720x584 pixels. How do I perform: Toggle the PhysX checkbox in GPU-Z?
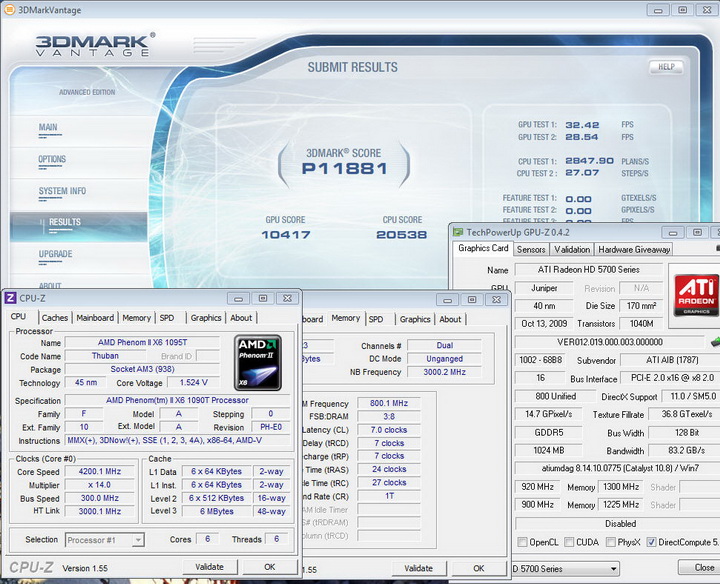point(611,542)
